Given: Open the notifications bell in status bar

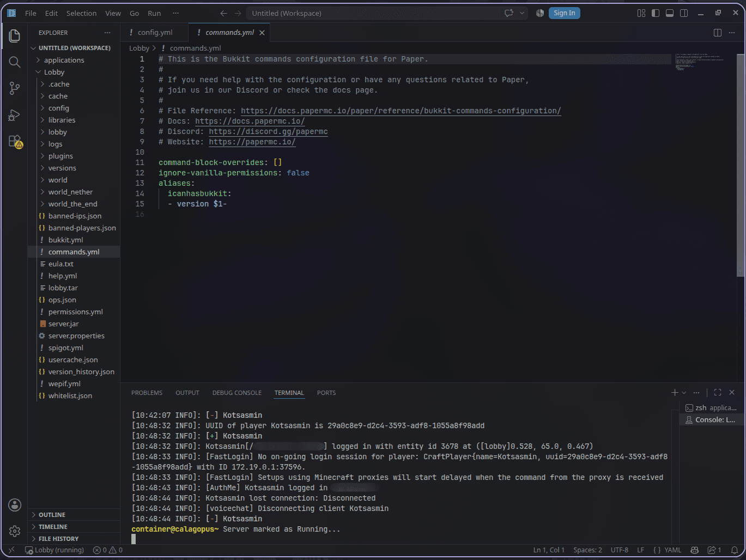Looking at the screenshot, I should (x=735, y=550).
